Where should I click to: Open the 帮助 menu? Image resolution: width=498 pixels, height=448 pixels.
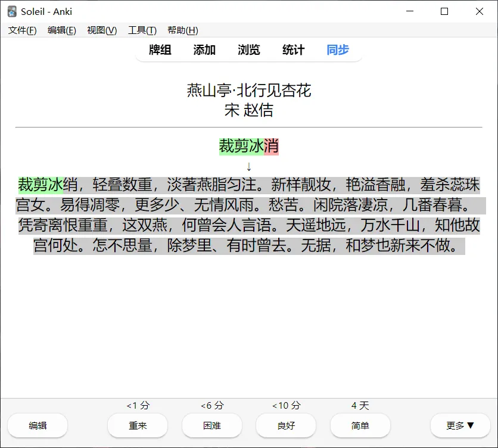click(182, 30)
